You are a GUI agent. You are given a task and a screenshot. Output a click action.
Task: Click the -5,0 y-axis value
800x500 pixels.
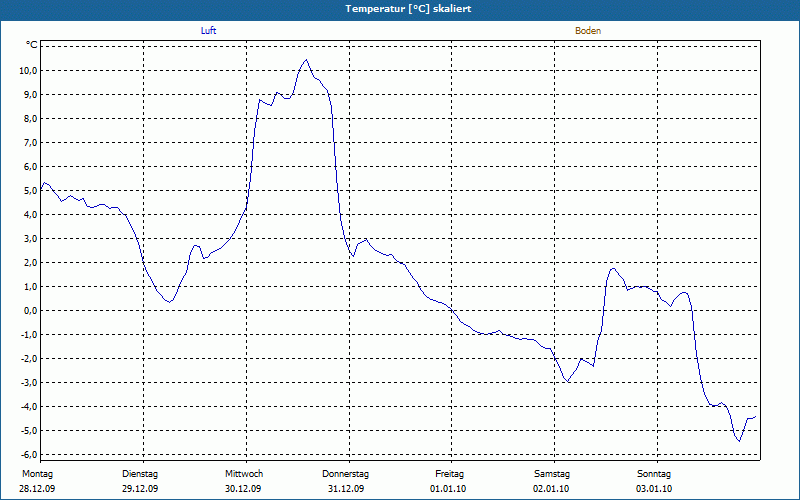pyautogui.click(x=29, y=430)
